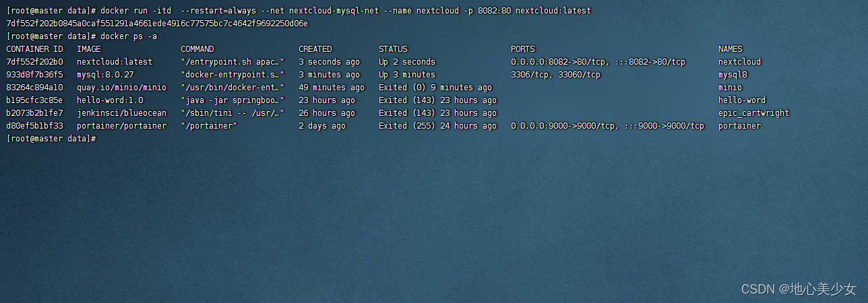Image resolution: width=868 pixels, height=303 pixels.
Task: Click image name nextcloud:latest in the table
Action: coord(115,62)
